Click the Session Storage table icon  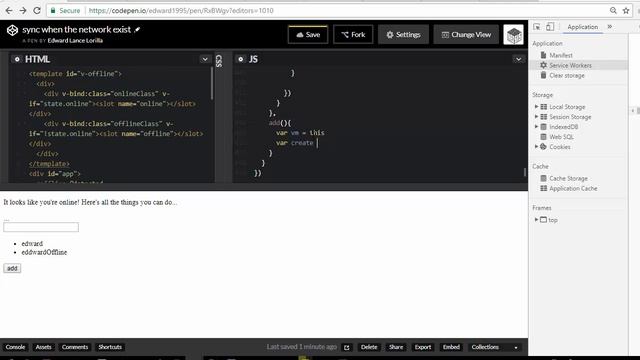[x=544, y=117]
